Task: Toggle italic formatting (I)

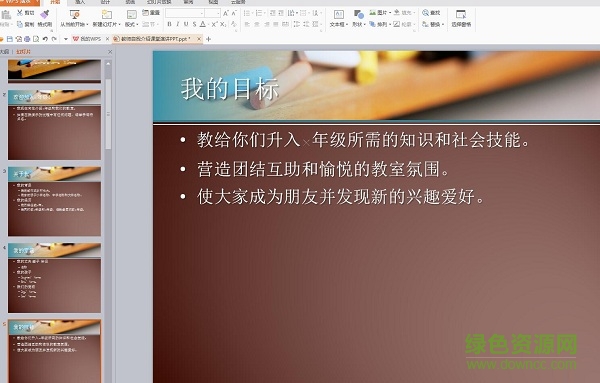Action: (178, 24)
